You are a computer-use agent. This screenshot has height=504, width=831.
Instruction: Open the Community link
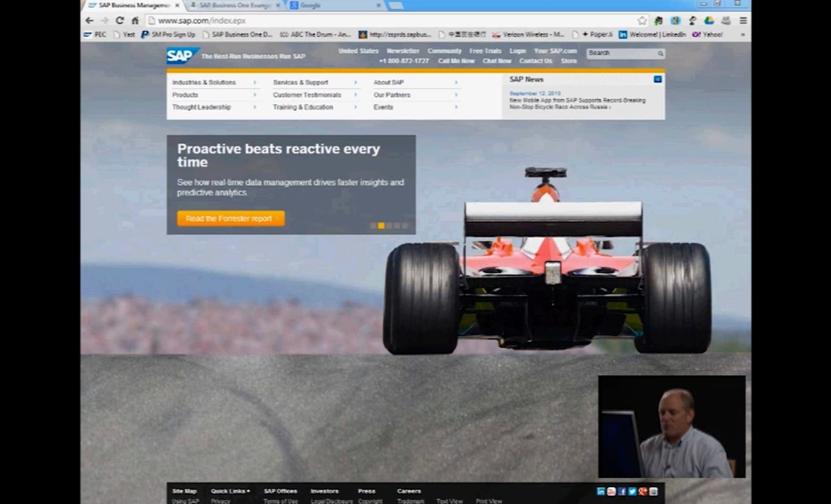[445, 51]
